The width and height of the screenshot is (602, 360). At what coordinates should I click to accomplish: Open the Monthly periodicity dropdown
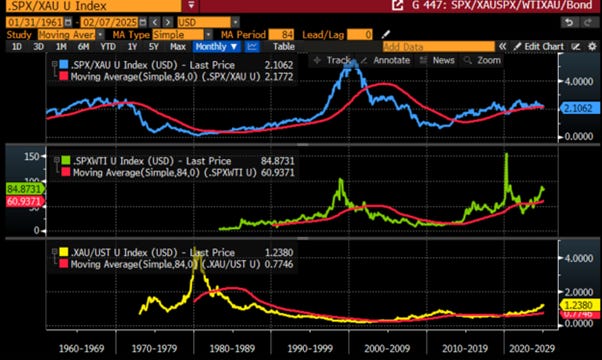(217, 46)
